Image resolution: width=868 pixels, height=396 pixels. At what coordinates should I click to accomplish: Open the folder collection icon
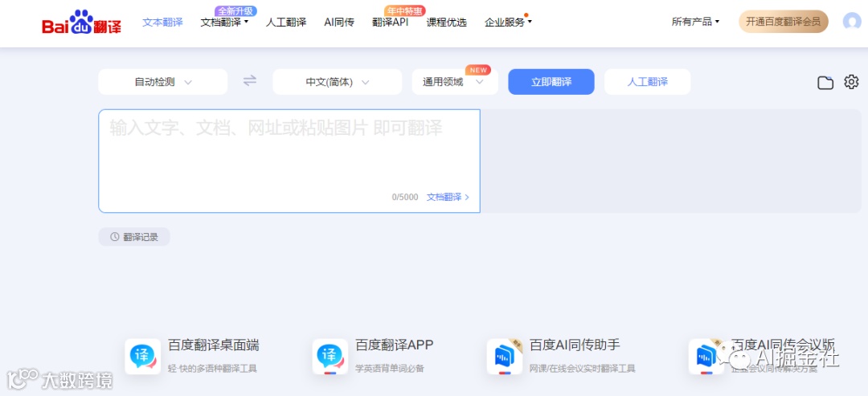point(825,83)
